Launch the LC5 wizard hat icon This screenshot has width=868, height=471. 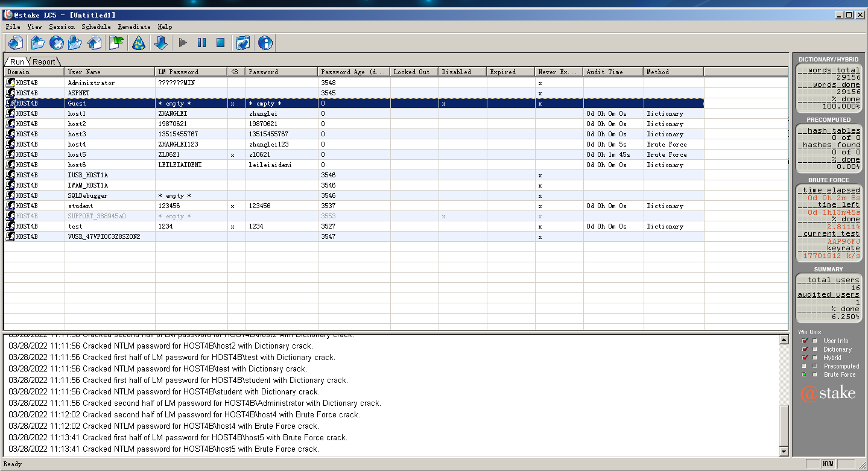[139, 43]
